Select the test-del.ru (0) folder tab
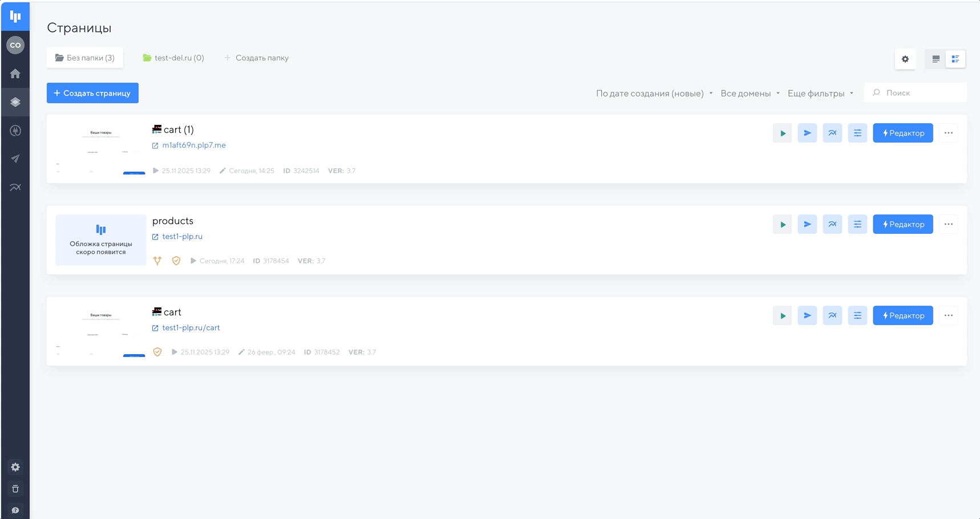This screenshot has height=519, width=980. coord(173,58)
